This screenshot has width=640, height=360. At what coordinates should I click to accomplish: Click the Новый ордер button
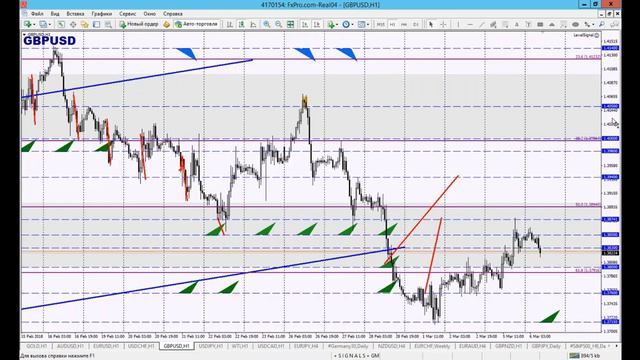click(139, 24)
